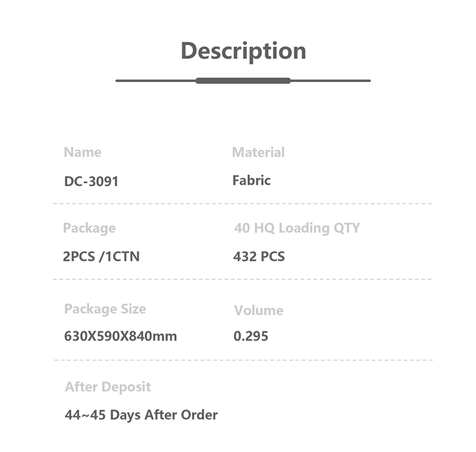The image size is (476, 452).
Task: Select the Package Size label
Action: coord(105,309)
